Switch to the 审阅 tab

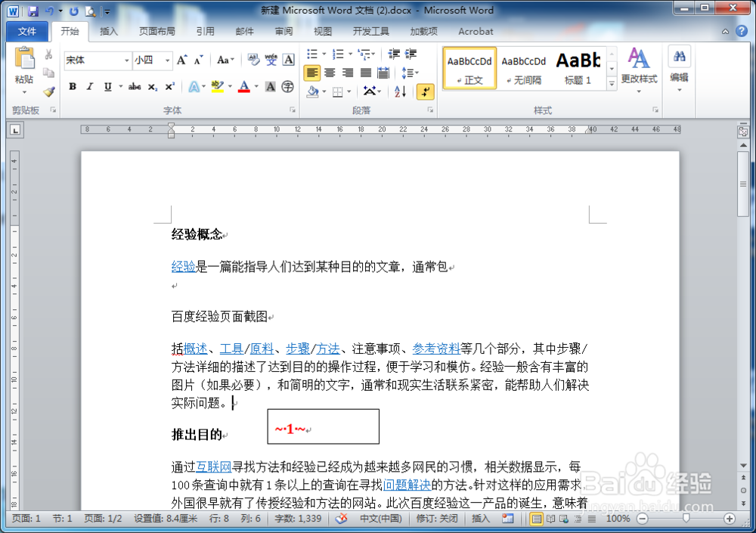283,31
